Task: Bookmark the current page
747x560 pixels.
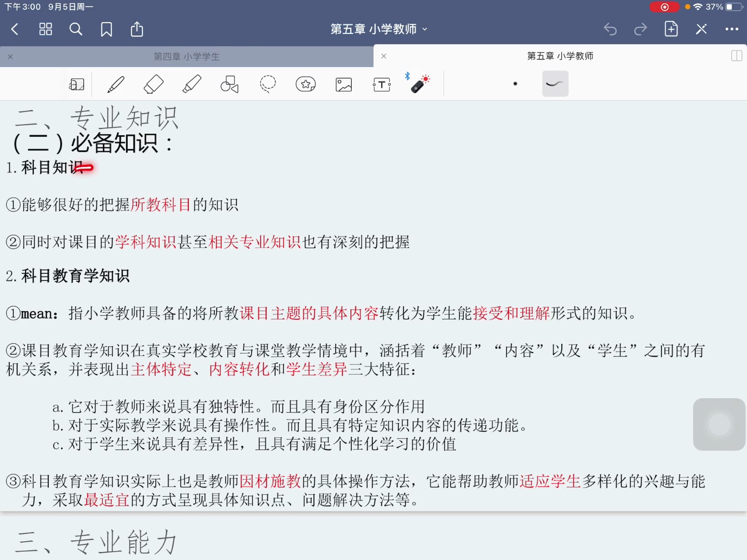Action: point(106,29)
